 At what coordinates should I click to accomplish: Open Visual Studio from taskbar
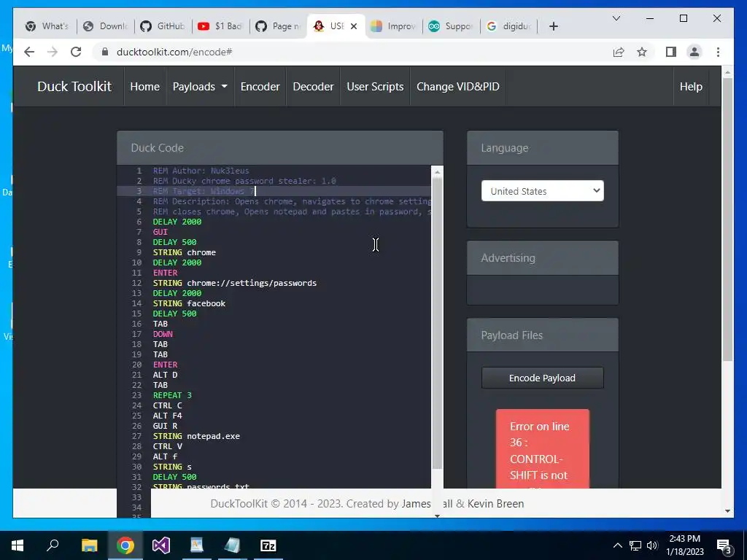(161, 545)
